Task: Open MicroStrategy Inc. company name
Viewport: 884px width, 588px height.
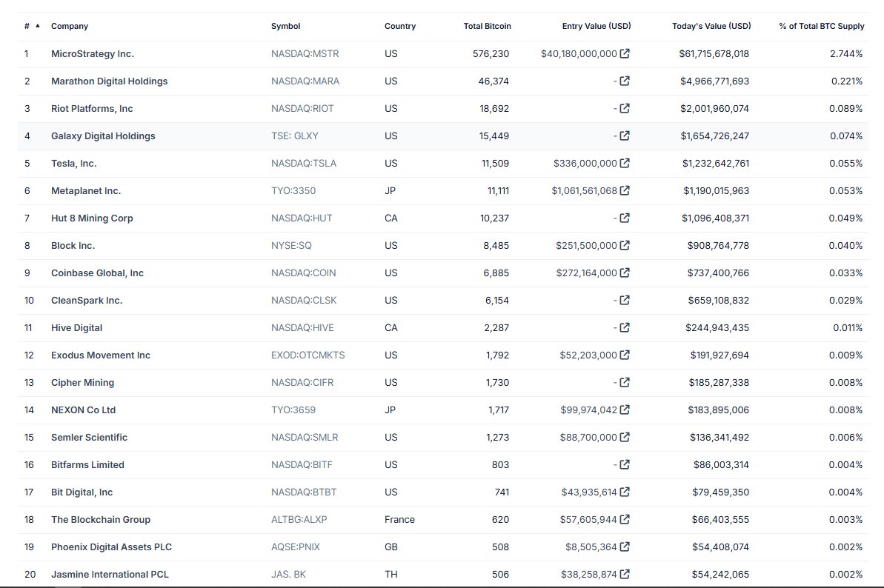Action: tap(93, 54)
